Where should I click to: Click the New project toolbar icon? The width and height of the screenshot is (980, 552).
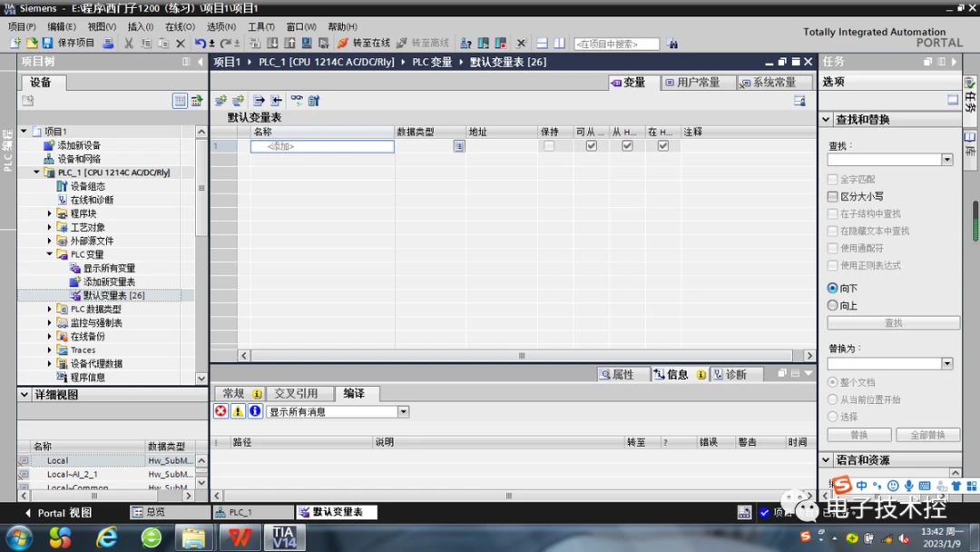pos(15,44)
